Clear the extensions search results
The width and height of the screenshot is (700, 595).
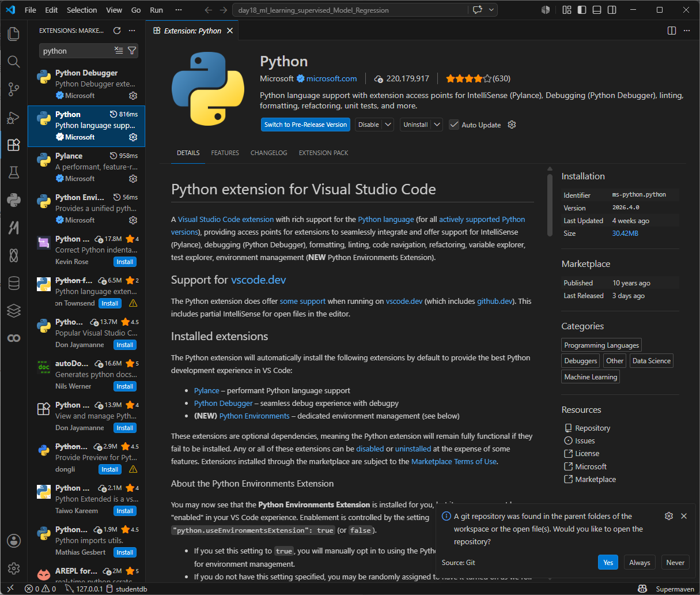click(119, 51)
